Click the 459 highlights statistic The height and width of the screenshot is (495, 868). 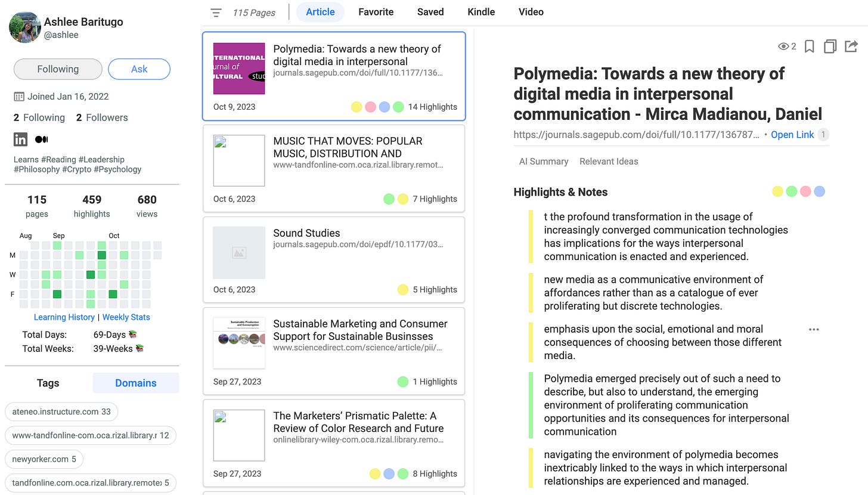92,206
